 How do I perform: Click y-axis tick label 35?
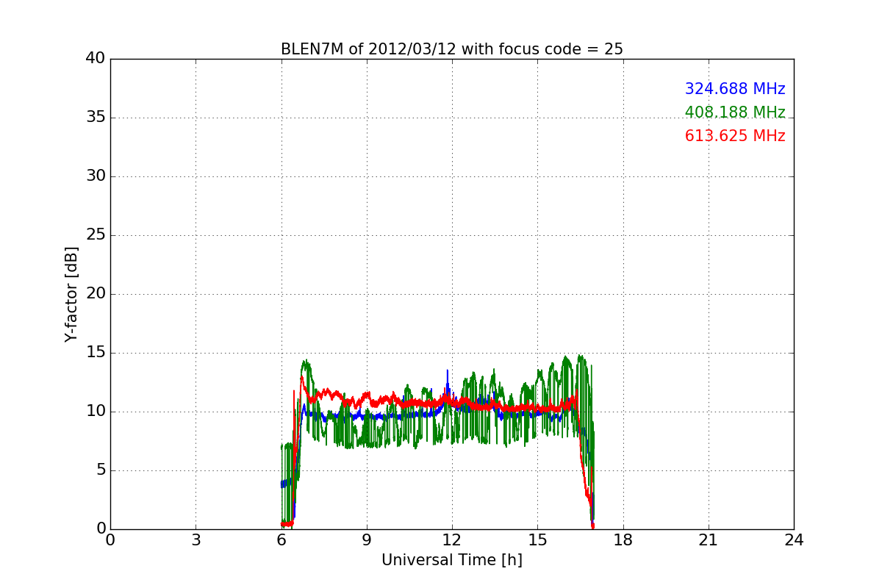point(96,118)
